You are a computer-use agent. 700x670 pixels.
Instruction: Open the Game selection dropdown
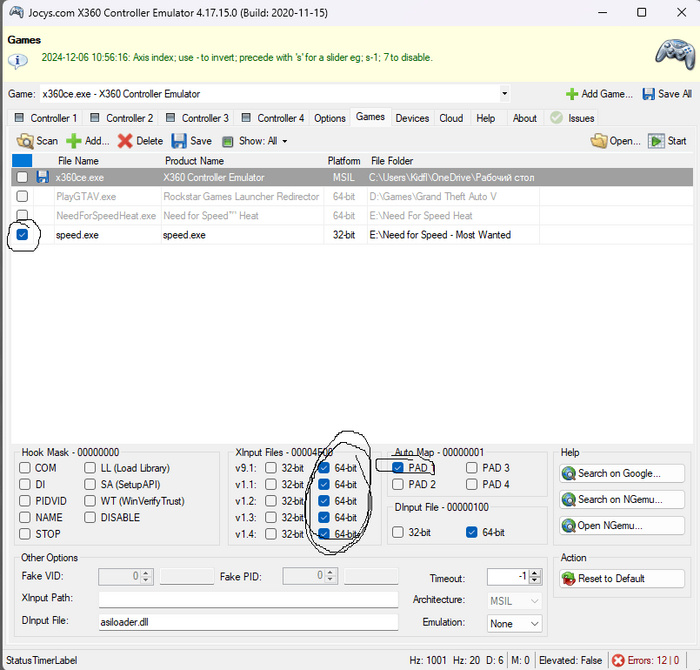tap(504, 94)
